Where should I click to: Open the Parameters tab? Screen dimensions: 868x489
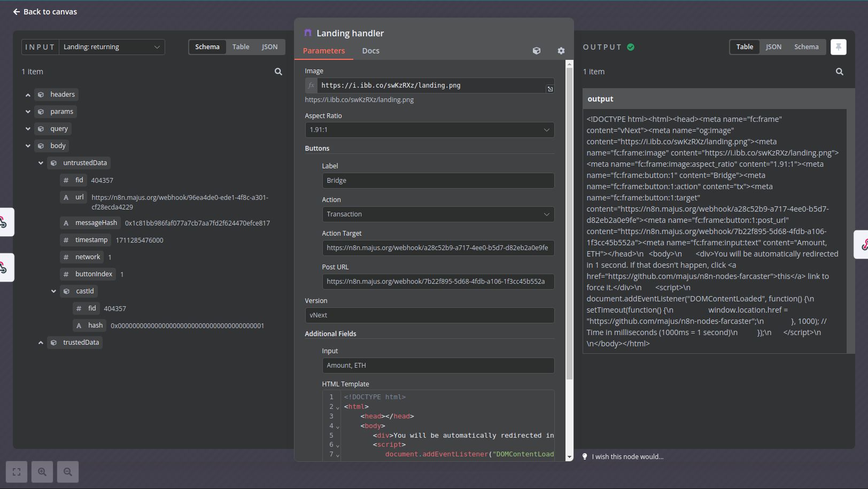click(324, 51)
